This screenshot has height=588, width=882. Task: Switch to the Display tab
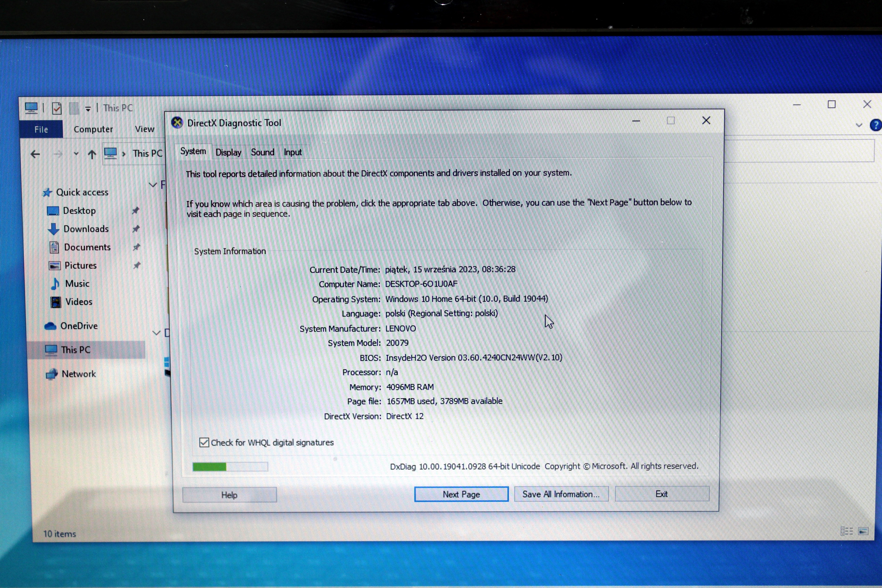228,152
